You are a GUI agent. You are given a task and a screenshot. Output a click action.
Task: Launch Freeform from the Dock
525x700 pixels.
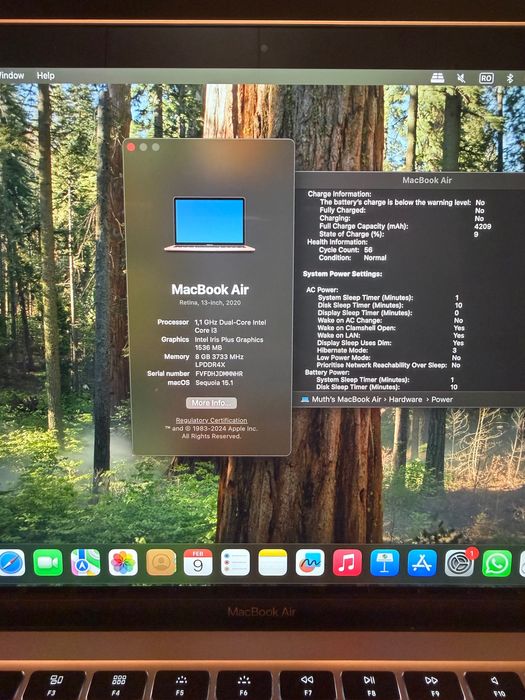coord(310,562)
